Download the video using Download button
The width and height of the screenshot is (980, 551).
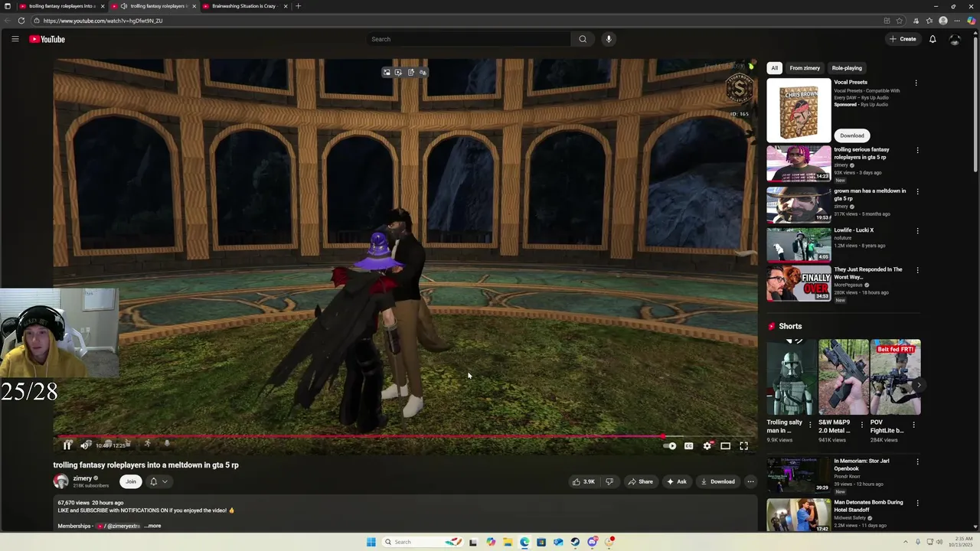pyautogui.click(x=717, y=481)
